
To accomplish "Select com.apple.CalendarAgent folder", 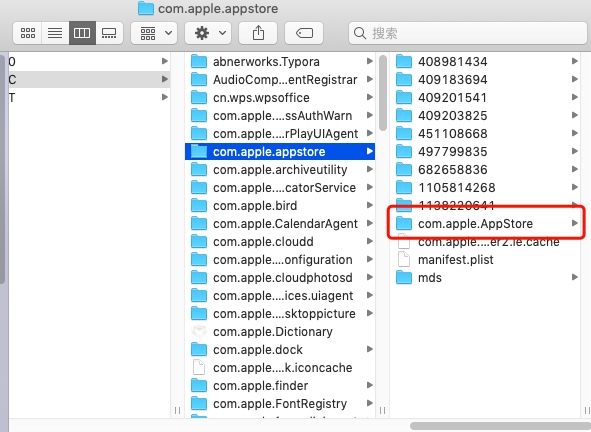I will (280, 224).
